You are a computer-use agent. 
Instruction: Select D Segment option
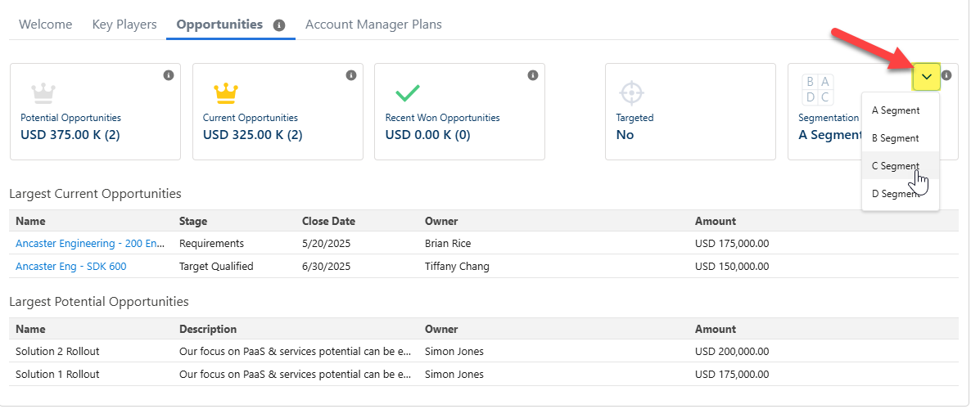[x=896, y=194]
